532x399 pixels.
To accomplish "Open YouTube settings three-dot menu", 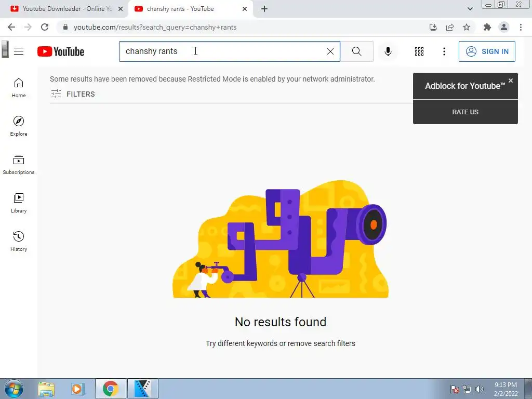I will pyautogui.click(x=444, y=51).
